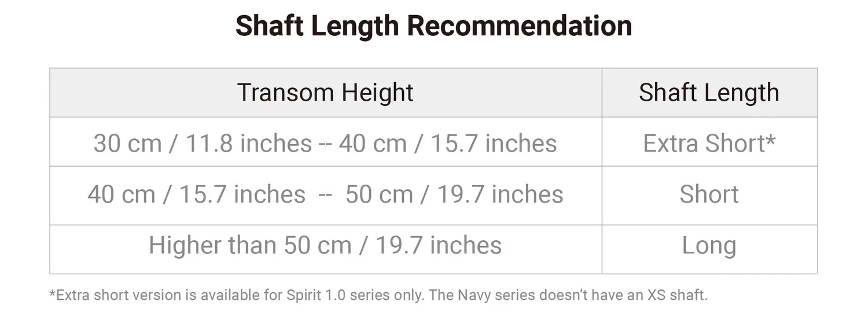The height and width of the screenshot is (327, 868).
Task: Click the double dash in the first row
Action: (325, 144)
